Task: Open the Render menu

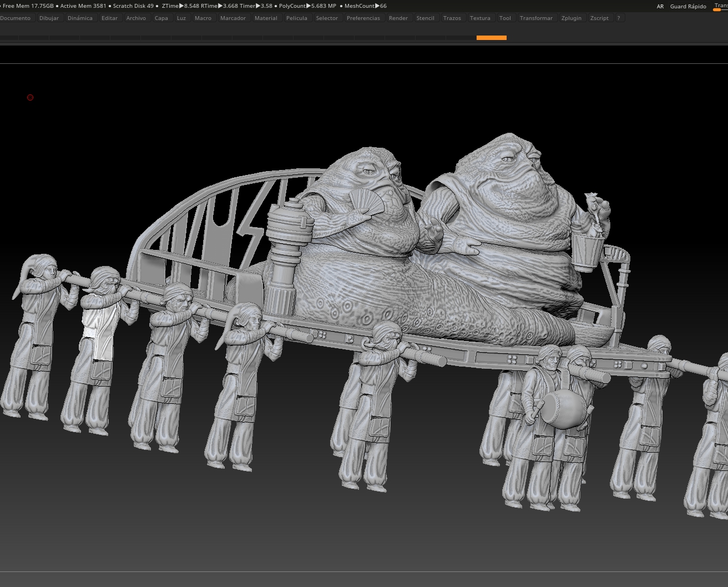Action: click(398, 18)
